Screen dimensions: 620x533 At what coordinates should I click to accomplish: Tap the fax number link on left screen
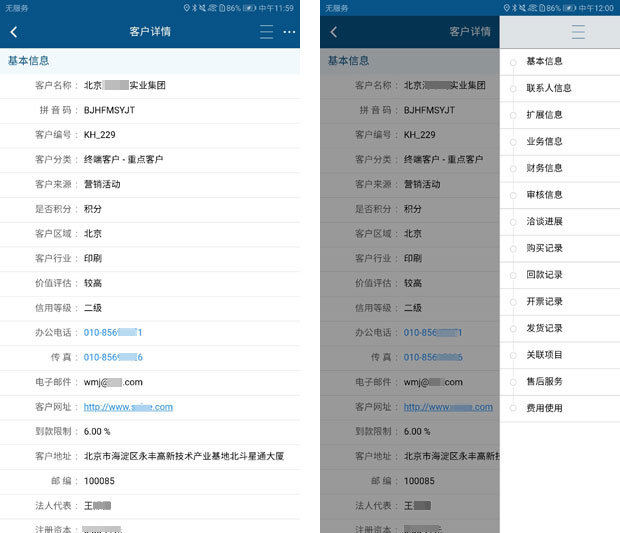(x=113, y=357)
